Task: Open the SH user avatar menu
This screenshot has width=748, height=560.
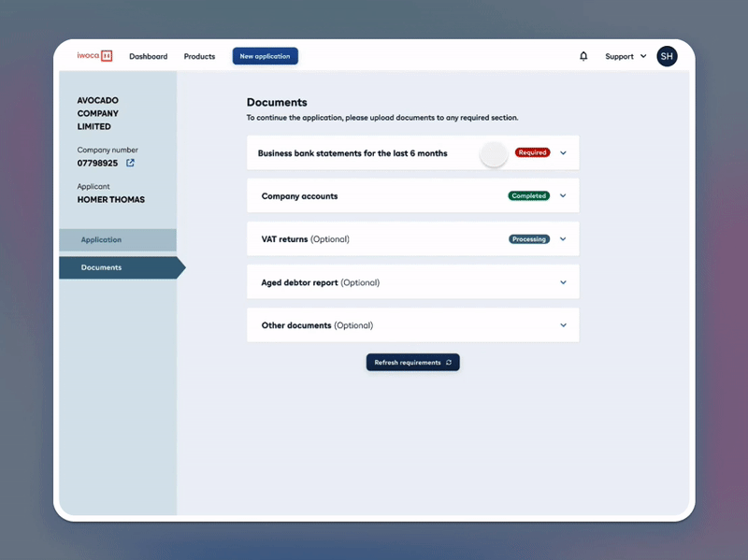Action: click(x=667, y=56)
